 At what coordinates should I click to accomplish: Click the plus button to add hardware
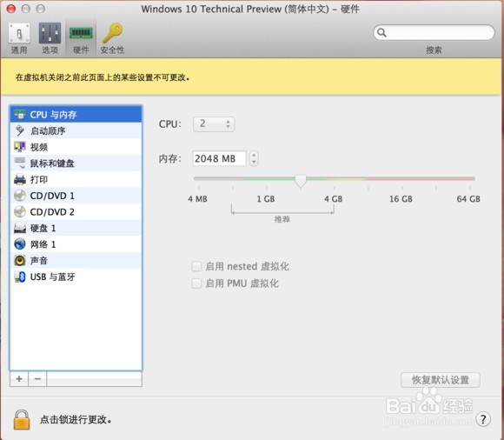[19, 379]
